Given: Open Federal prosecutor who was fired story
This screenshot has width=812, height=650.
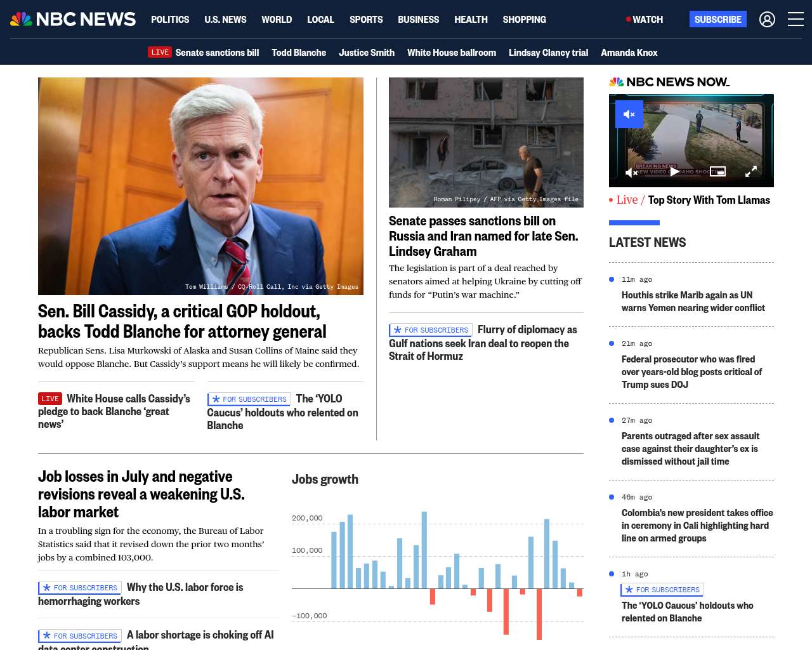Looking at the screenshot, I should [x=691, y=372].
